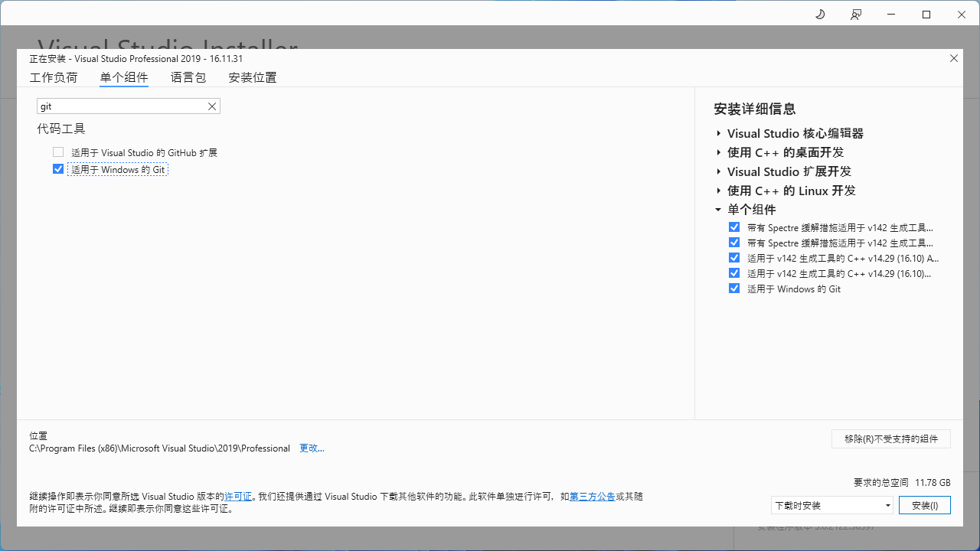Viewport: 980px width, 551px height.
Task: Click the 安装详细信息 heading
Action: click(755, 109)
